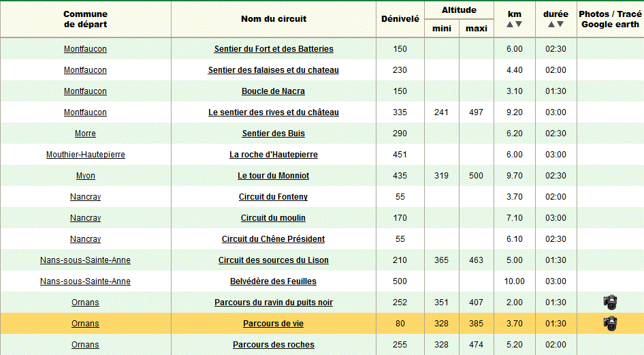Click Sentier des Buis circuit link

(x=273, y=134)
